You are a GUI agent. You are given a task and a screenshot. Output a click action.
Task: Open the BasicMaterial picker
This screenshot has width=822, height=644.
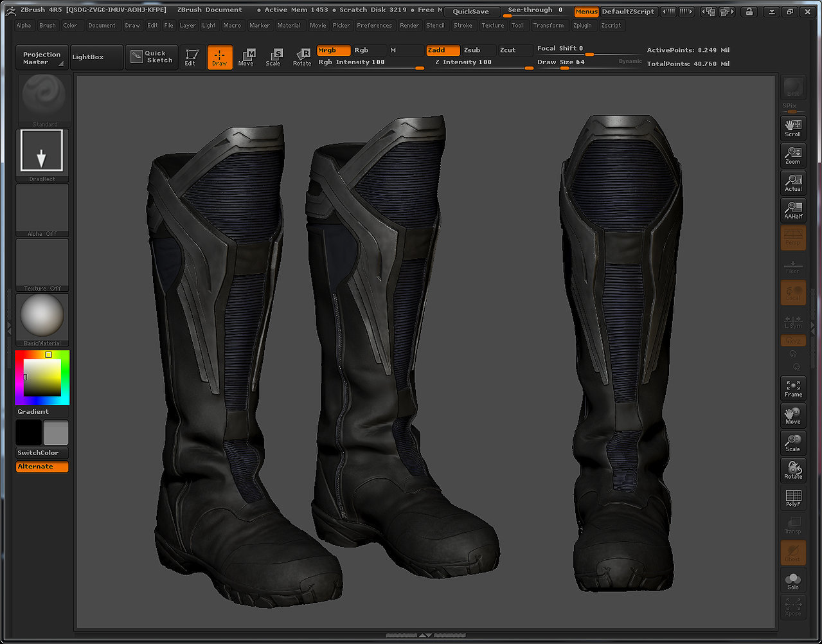pyautogui.click(x=42, y=320)
